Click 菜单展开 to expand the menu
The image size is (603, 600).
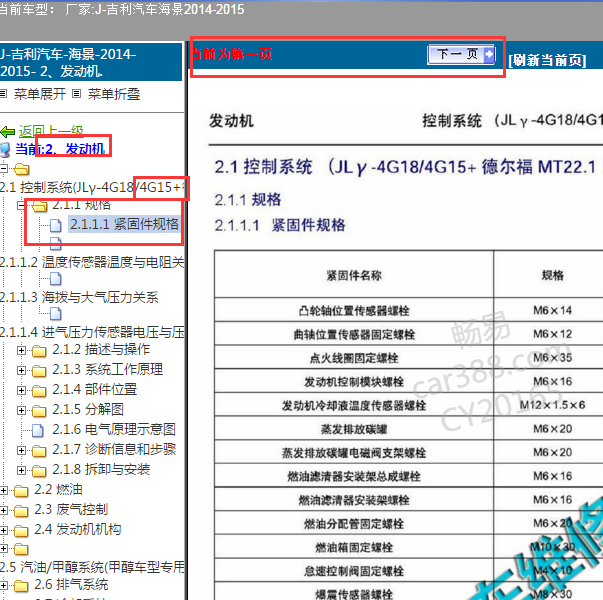[x=40, y=94]
